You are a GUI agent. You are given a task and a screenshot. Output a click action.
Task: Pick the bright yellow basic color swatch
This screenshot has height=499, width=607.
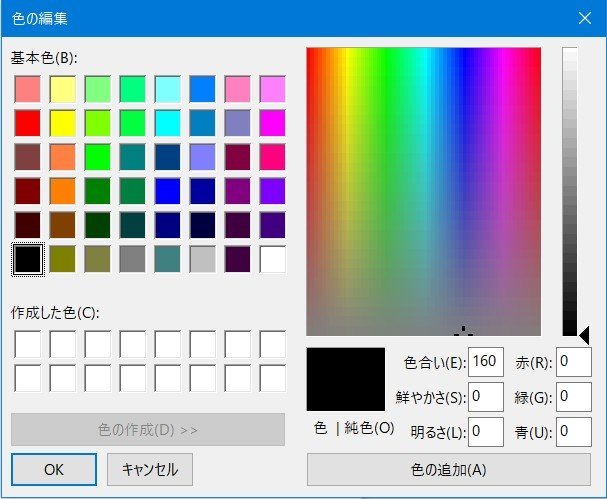tap(62, 123)
